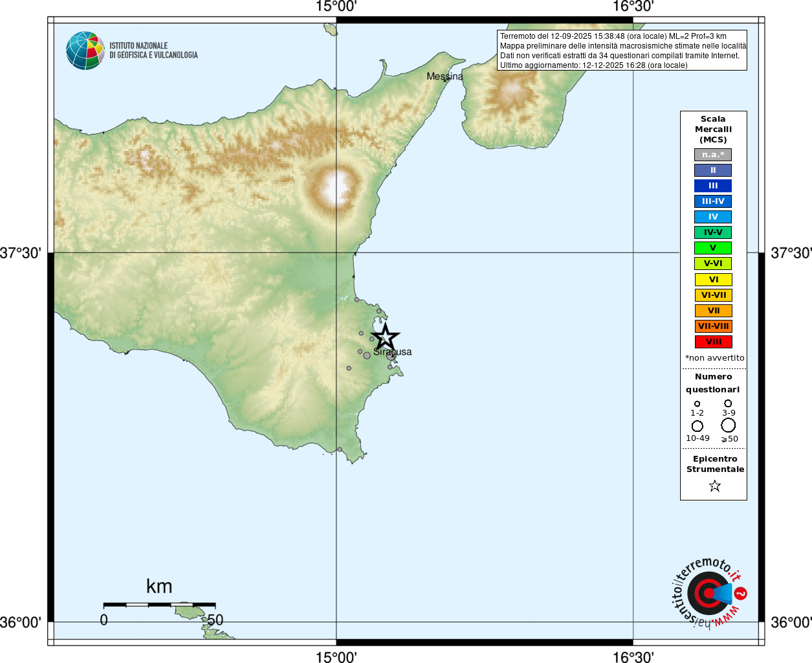Click Mount Etna's white summit on map
Viewport: 812px width, 663px height.
click(336, 187)
